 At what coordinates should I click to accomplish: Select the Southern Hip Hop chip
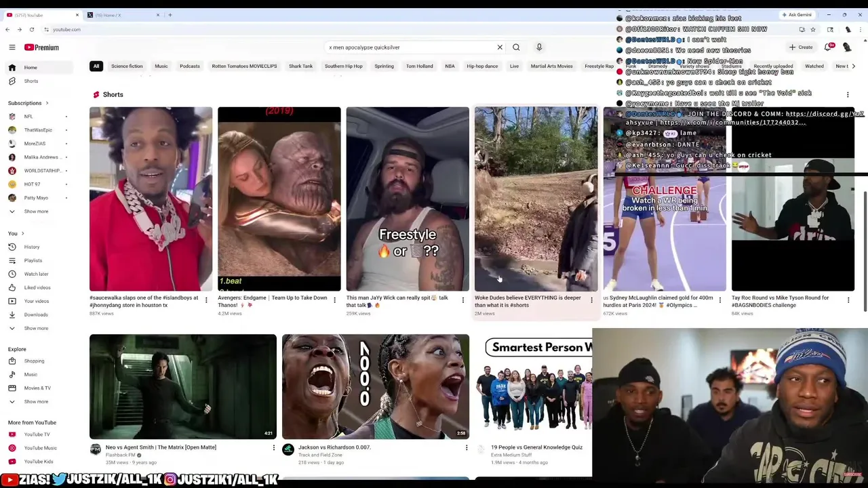click(x=344, y=66)
